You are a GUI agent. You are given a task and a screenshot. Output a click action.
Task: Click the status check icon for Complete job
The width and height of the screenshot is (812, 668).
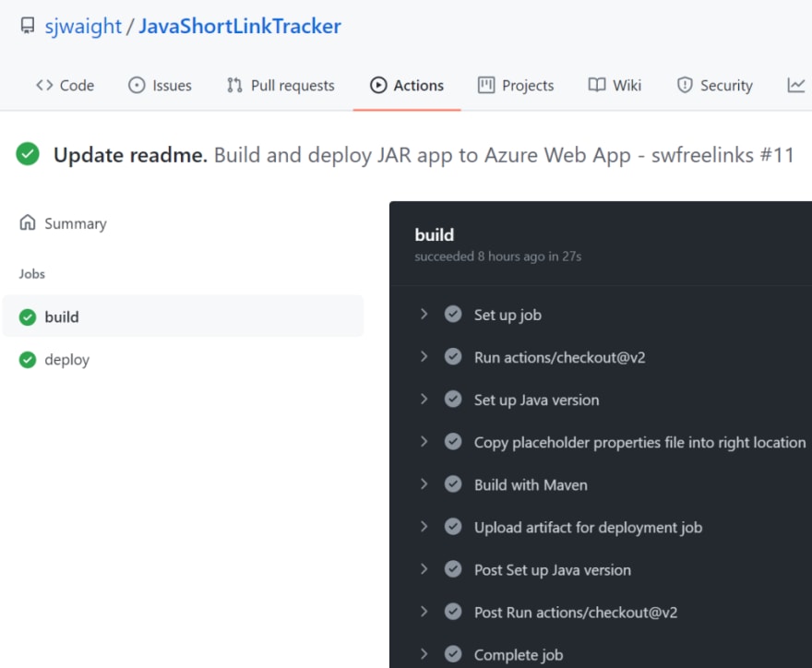pyautogui.click(x=453, y=653)
